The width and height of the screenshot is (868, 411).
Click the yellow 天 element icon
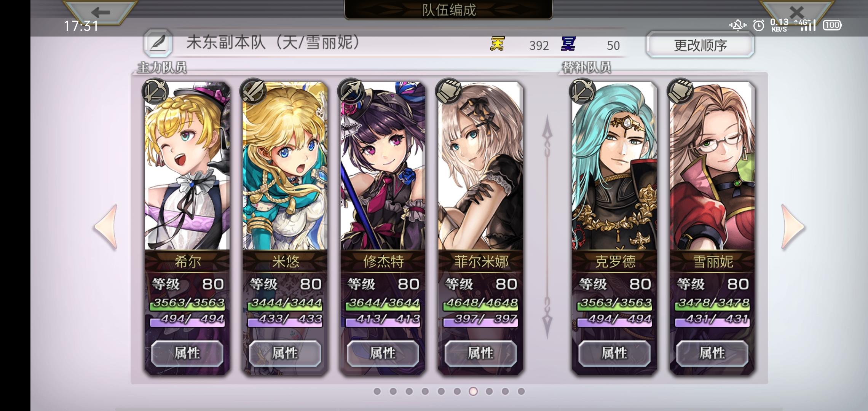coord(497,44)
